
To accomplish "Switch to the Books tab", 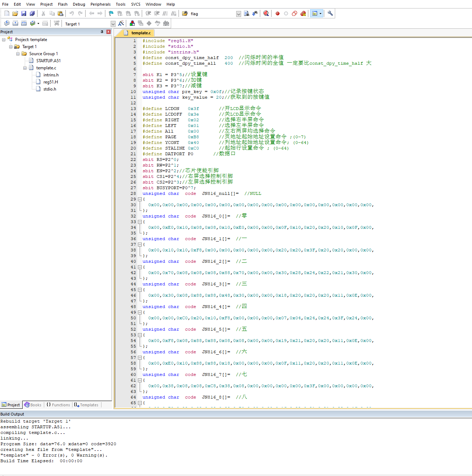I will [x=33, y=405].
